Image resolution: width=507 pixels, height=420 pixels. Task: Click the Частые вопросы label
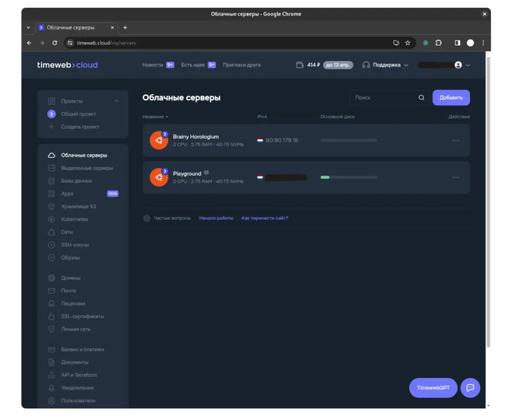(172, 218)
